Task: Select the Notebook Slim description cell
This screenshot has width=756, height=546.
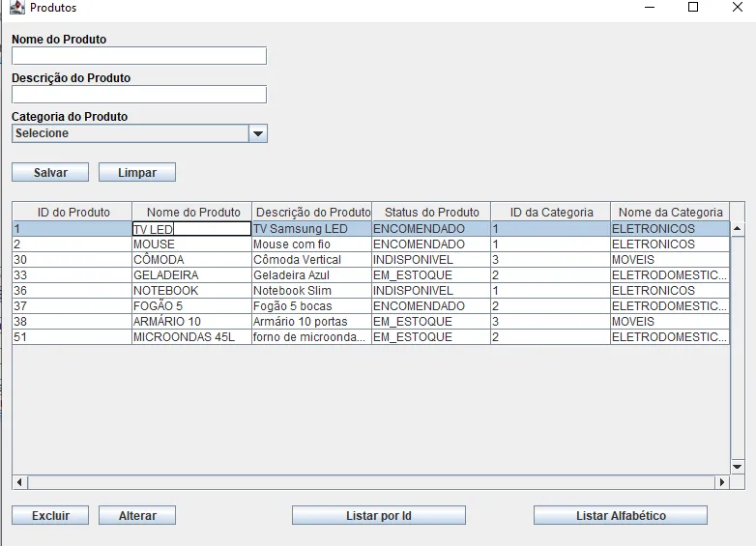Action: tap(311, 291)
